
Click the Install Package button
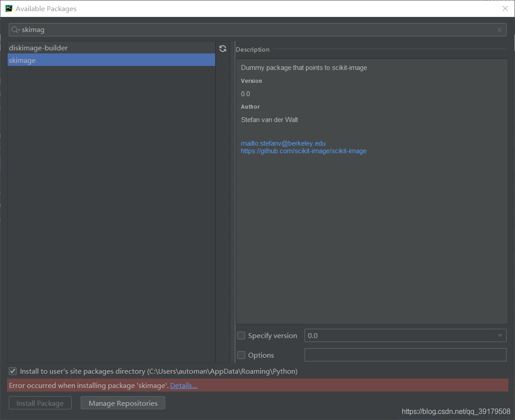coord(40,403)
